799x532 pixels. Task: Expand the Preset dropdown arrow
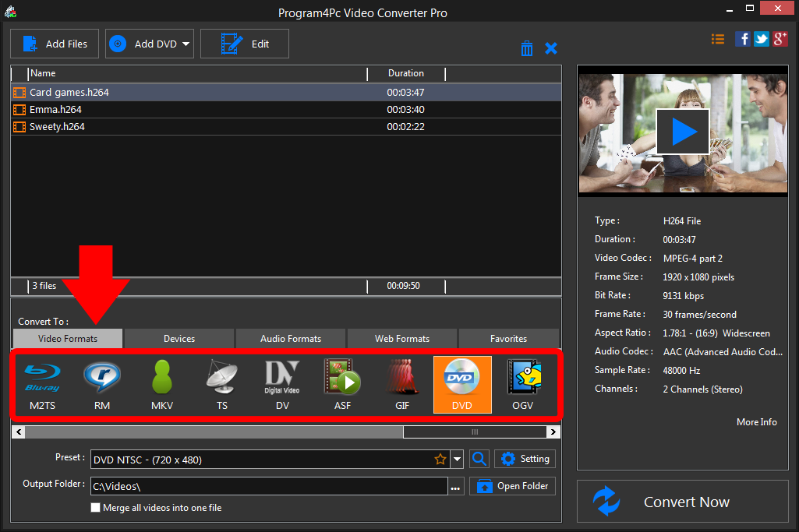(457, 460)
